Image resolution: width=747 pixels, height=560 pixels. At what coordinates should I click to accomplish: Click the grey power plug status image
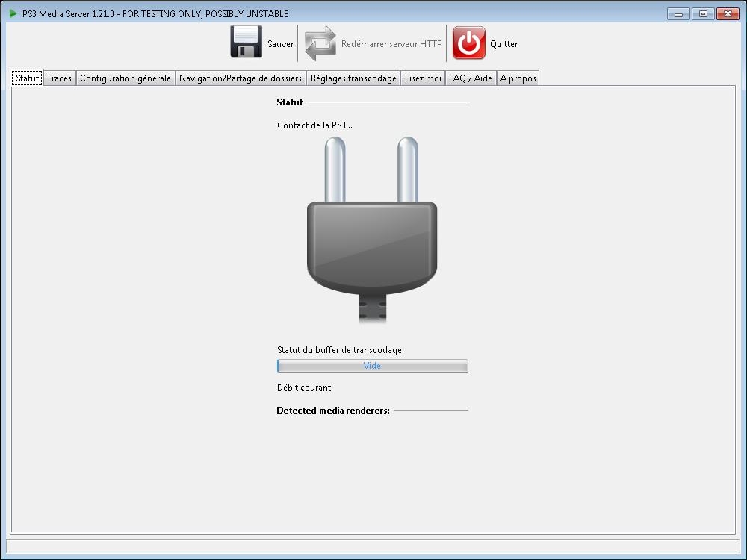[371, 230]
